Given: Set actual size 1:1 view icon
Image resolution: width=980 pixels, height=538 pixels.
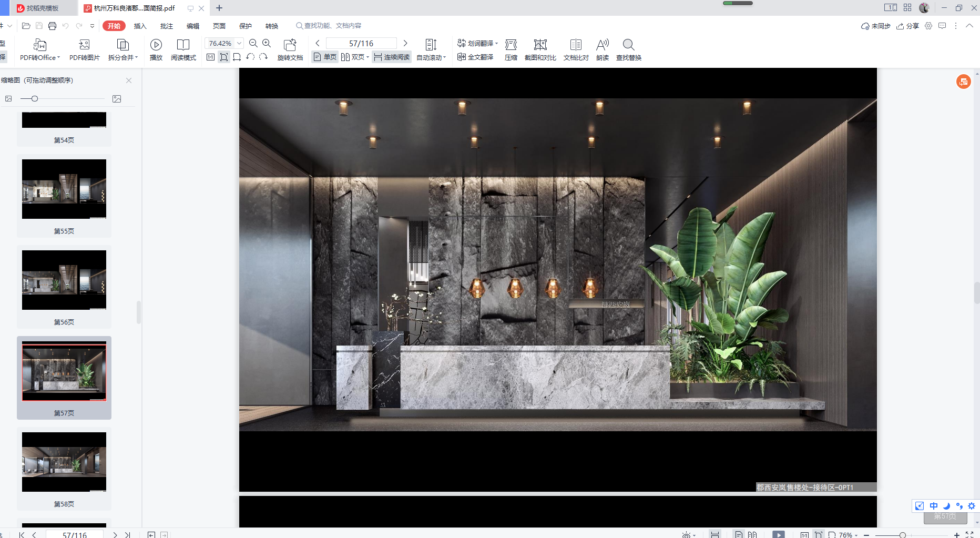Looking at the screenshot, I should 210,57.
